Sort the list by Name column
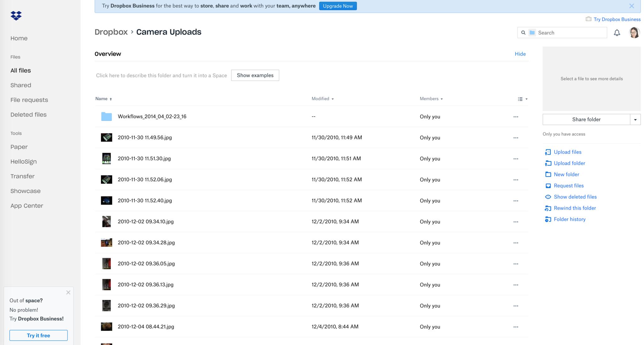644x345 pixels. tap(103, 99)
